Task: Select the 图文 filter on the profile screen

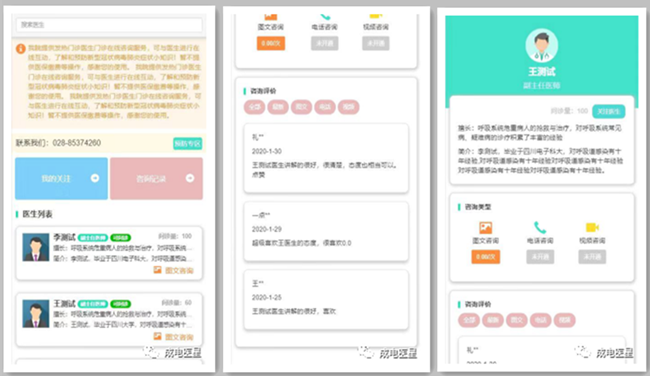Action: [517, 320]
